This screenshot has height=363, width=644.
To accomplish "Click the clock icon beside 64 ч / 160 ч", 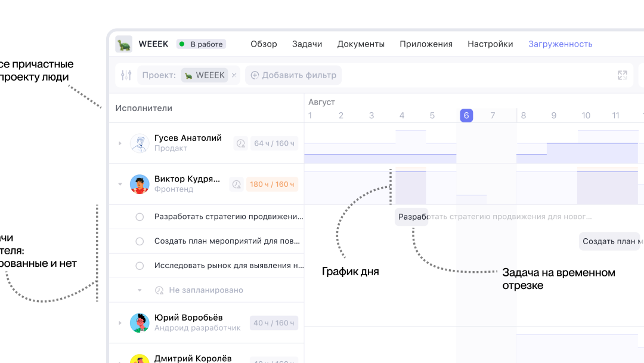I will [241, 143].
